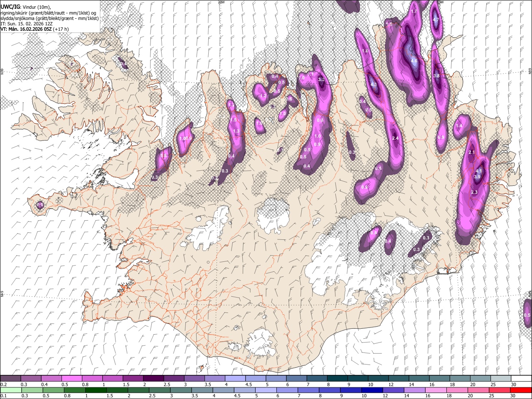Click the 2.4 value on the long snow streak
This screenshot has width=532, height=399.
coord(395,138)
